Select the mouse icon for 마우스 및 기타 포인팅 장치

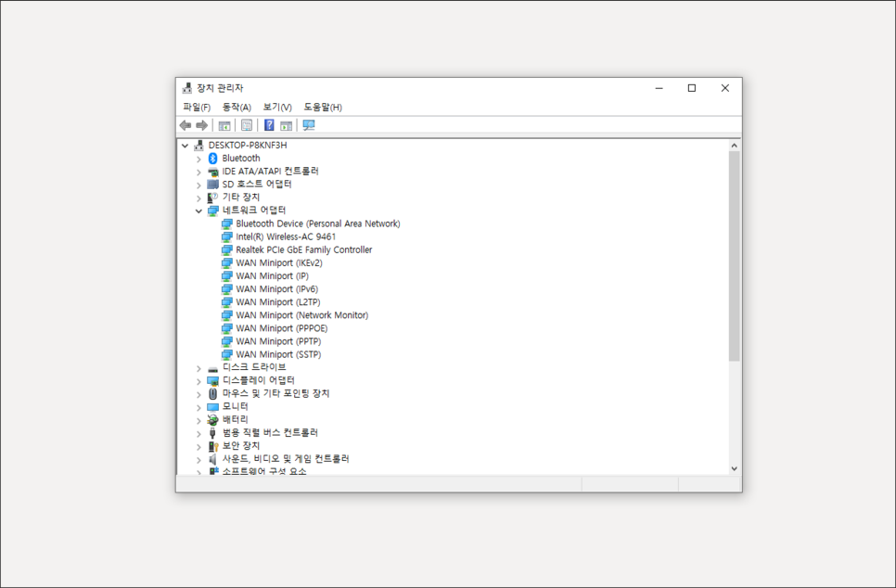point(212,394)
